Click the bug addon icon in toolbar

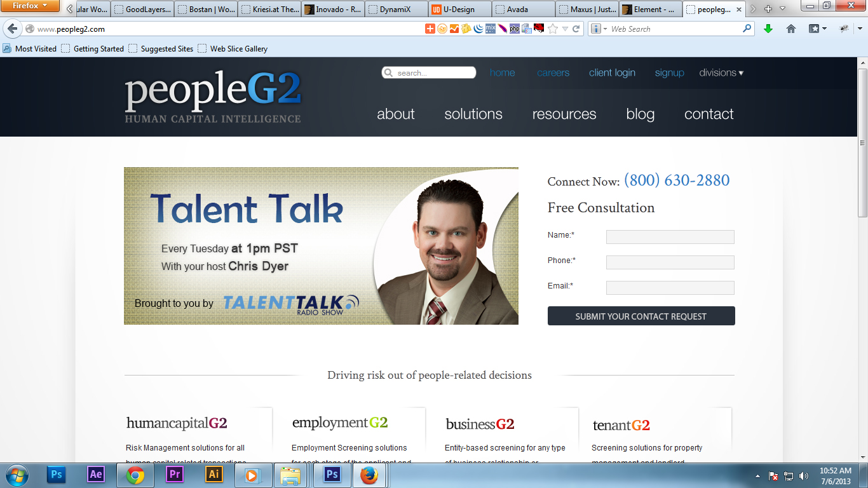pyautogui.click(x=844, y=29)
